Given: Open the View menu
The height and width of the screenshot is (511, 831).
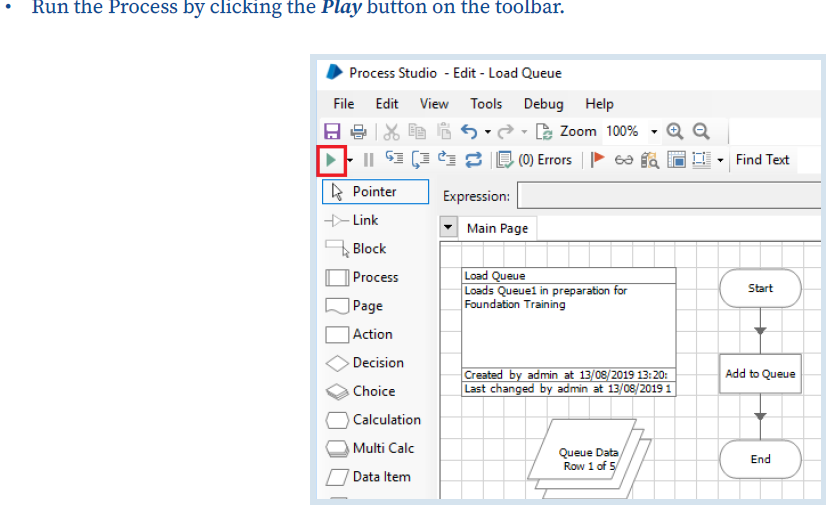Looking at the screenshot, I should (434, 104).
